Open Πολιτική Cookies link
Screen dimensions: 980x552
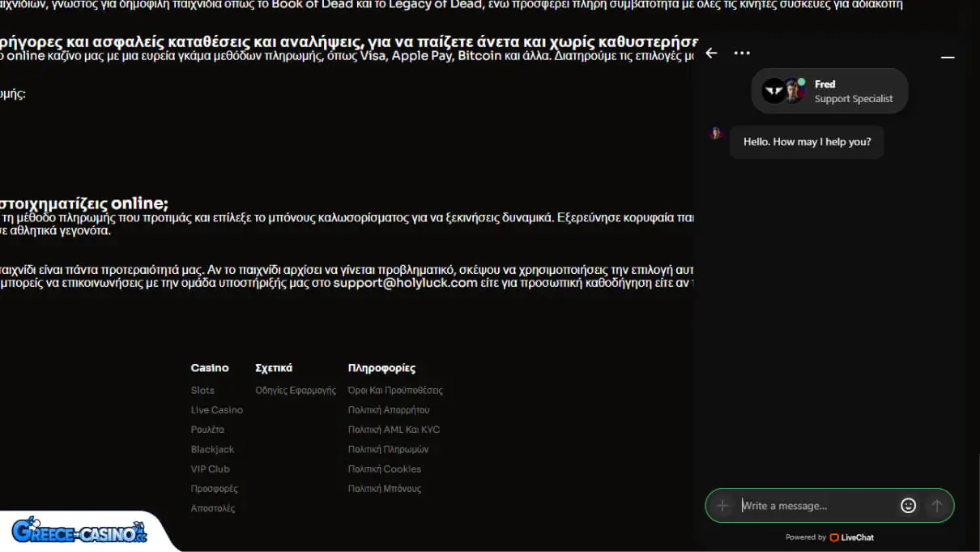coord(385,469)
